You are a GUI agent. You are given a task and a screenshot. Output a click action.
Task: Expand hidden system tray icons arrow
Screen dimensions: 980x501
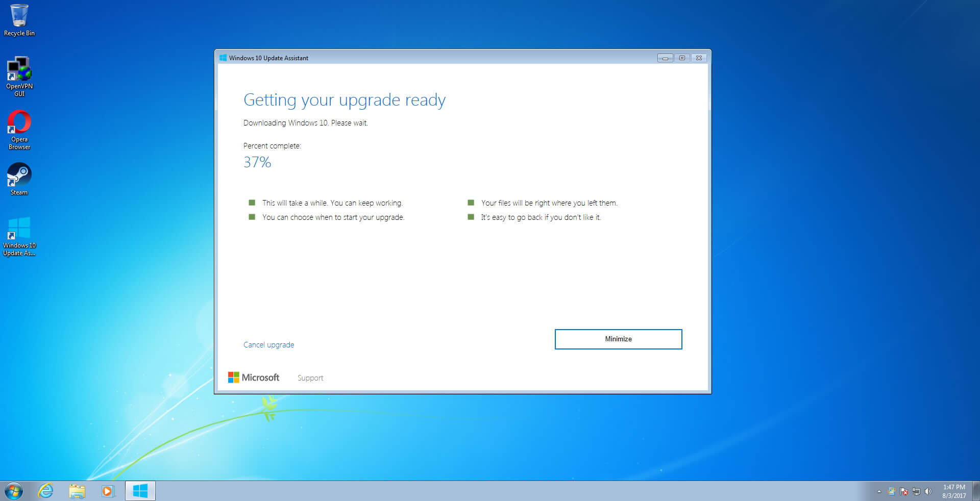point(879,492)
